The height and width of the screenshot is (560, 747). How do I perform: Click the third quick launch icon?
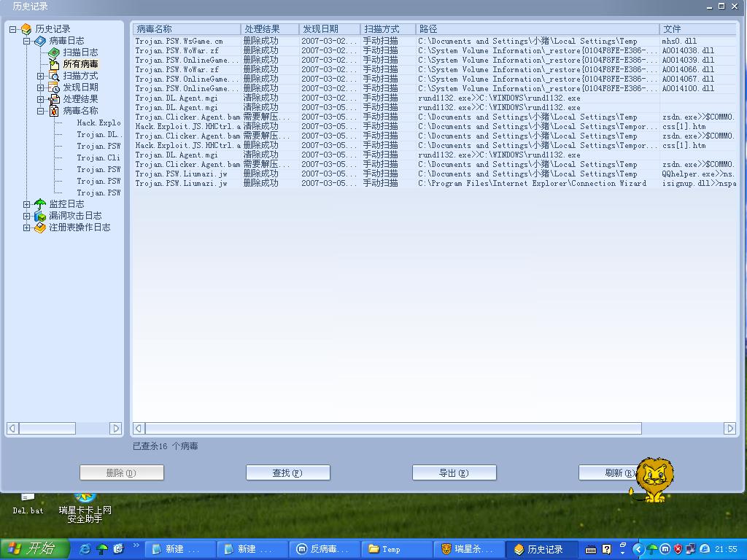(x=118, y=549)
